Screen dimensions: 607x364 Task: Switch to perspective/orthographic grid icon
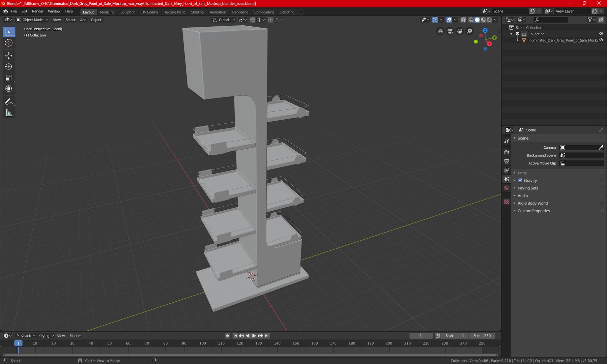[x=440, y=31]
